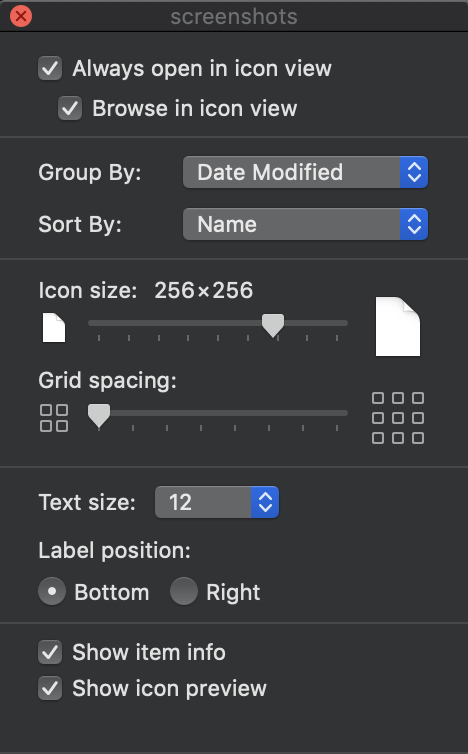Uncheck Browse in icon view
Screen dimensions: 468x754
click(70, 108)
